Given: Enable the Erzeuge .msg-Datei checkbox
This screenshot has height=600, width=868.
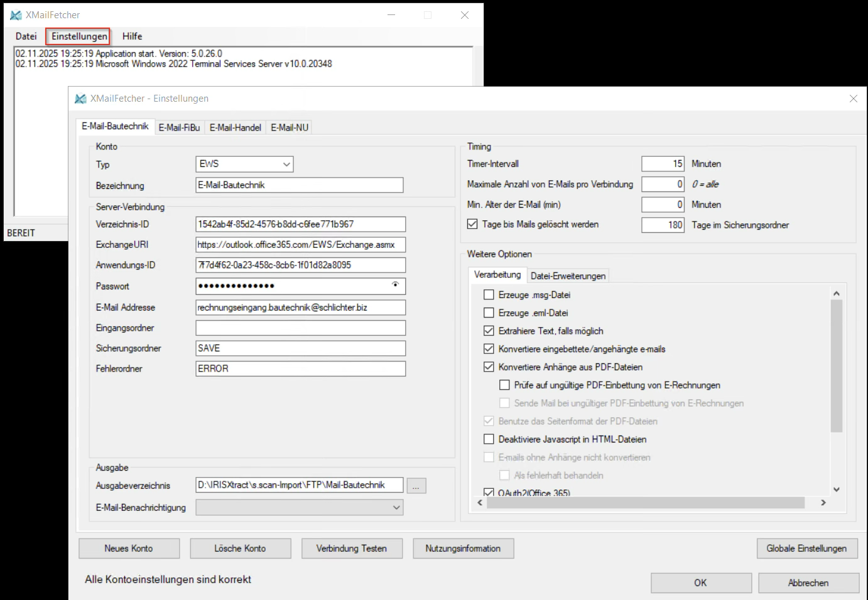Looking at the screenshot, I should tap(489, 295).
